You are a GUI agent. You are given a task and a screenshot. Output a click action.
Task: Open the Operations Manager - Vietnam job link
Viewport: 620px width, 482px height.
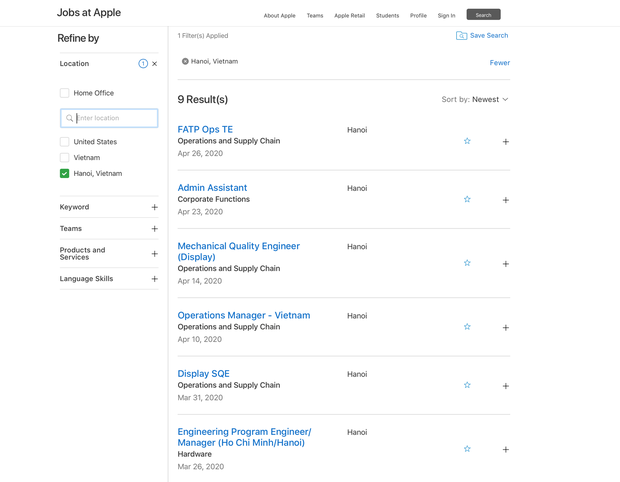click(x=243, y=315)
